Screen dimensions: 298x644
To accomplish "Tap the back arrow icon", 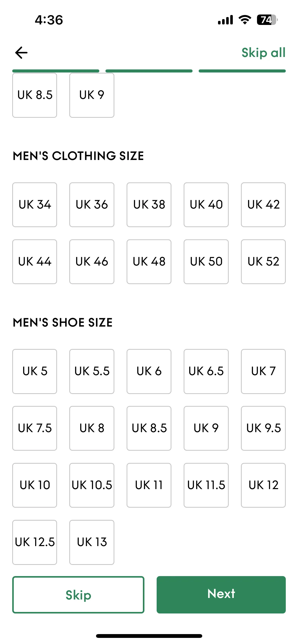I will click(21, 53).
